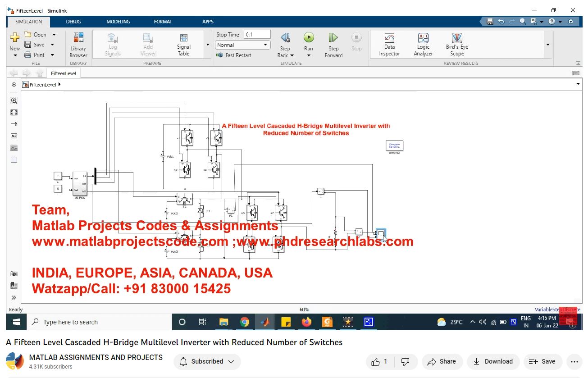Click the screenshot camera icon in left palette
The height and width of the screenshot is (378, 588).
(14, 273)
